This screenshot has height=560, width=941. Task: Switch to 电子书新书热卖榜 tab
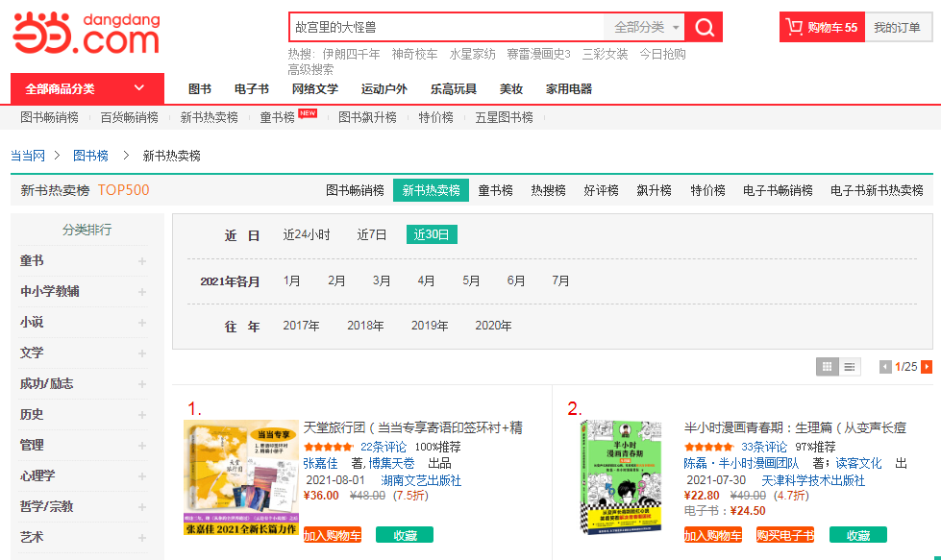click(877, 190)
